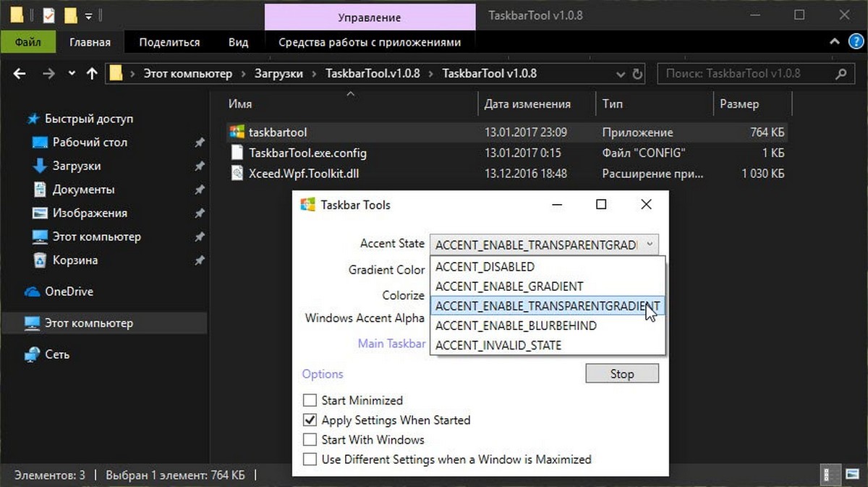868x487 pixels.
Task: Enable the Start Minimized checkbox
Action: click(310, 400)
